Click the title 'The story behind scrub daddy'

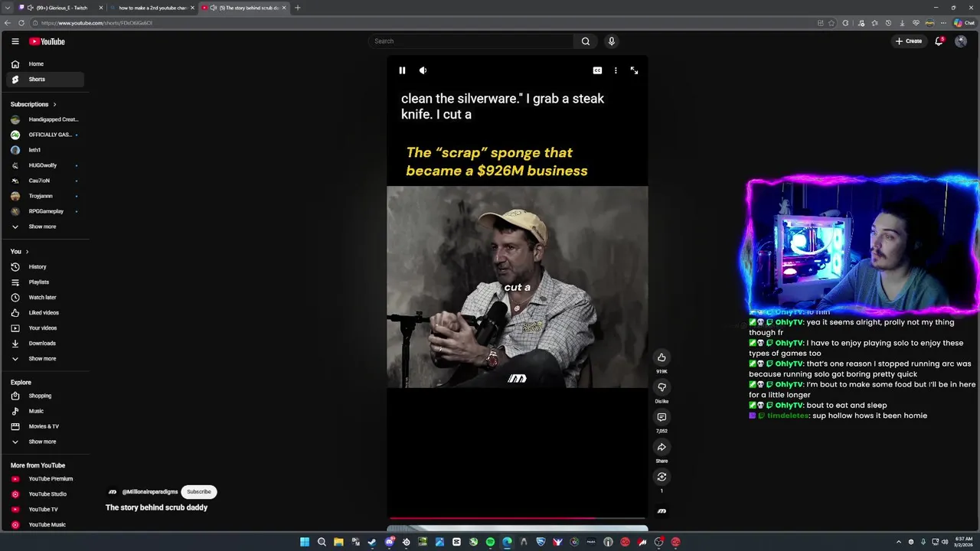click(156, 507)
